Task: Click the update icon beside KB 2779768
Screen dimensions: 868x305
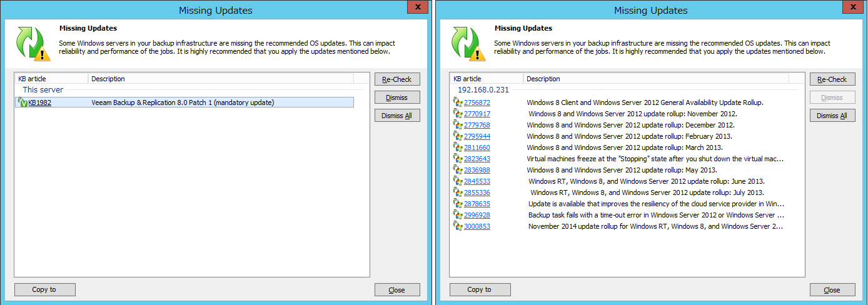Action: pos(458,125)
